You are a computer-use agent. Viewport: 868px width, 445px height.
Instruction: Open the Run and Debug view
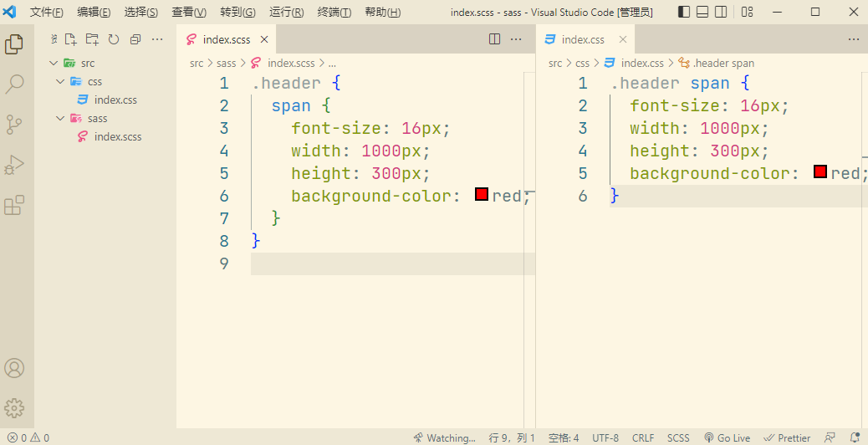(14, 165)
